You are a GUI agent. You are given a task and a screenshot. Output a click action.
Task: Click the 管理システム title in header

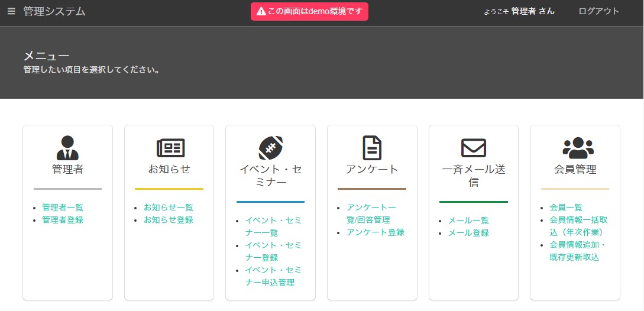(54, 11)
